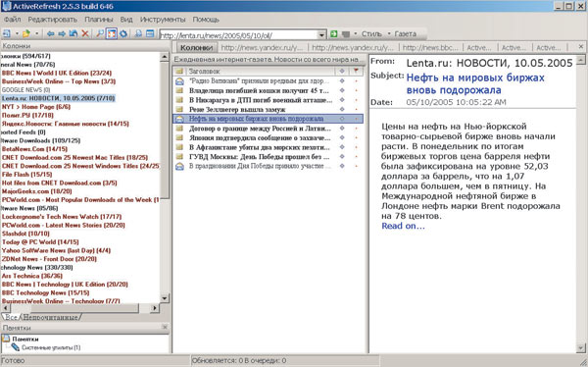
Task: Refresh feeds with the circular arrows icon
Action: [x=123, y=33]
